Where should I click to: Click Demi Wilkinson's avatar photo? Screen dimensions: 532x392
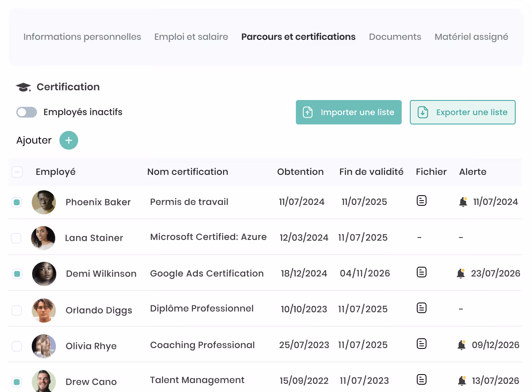click(x=44, y=274)
